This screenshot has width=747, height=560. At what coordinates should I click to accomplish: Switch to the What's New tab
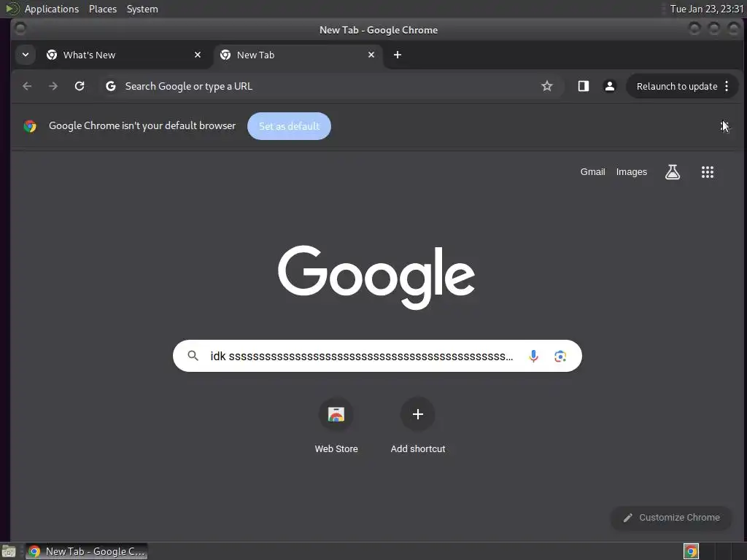click(124, 55)
